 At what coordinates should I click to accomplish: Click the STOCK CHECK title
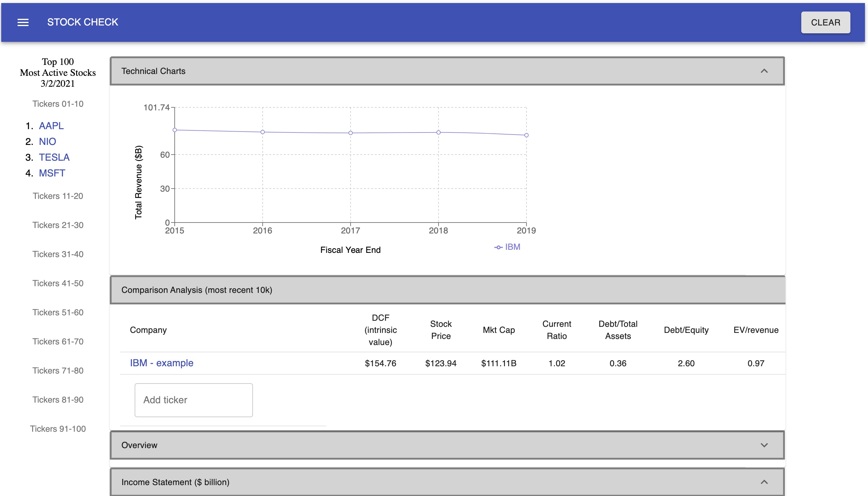coord(82,22)
